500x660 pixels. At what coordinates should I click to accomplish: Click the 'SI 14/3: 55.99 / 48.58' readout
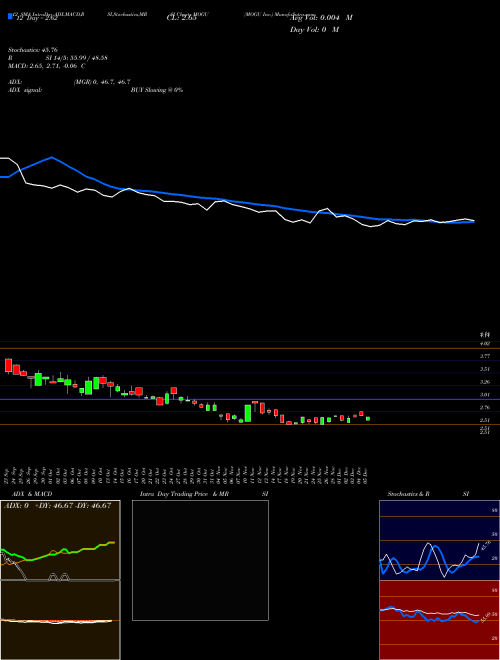click(x=77, y=58)
